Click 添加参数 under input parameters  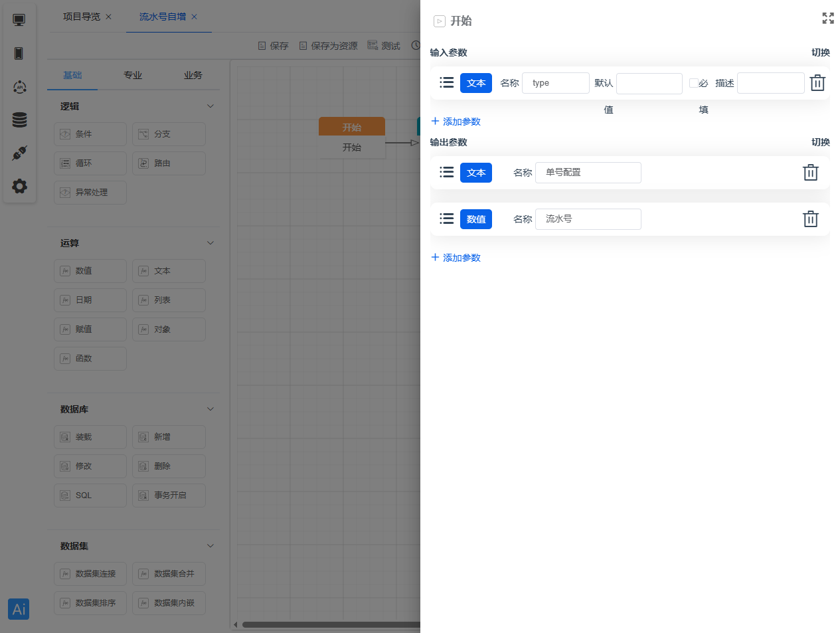click(456, 122)
